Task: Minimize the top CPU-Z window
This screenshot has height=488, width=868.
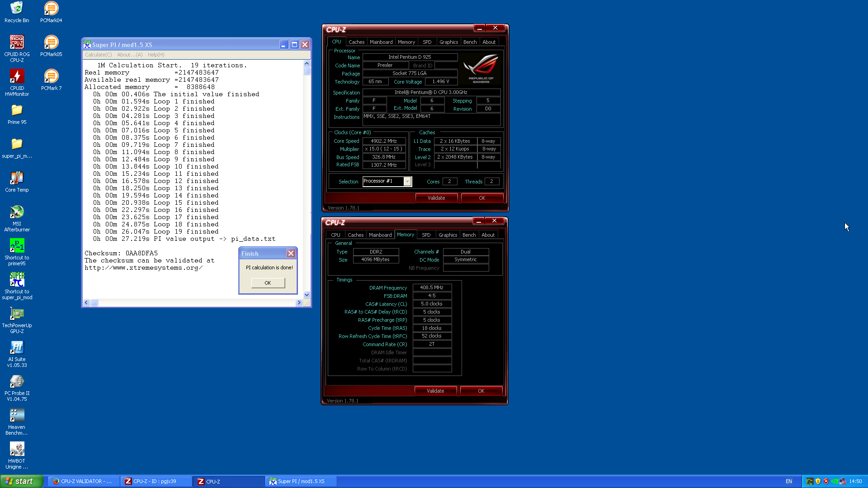Action: pos(479,28)
